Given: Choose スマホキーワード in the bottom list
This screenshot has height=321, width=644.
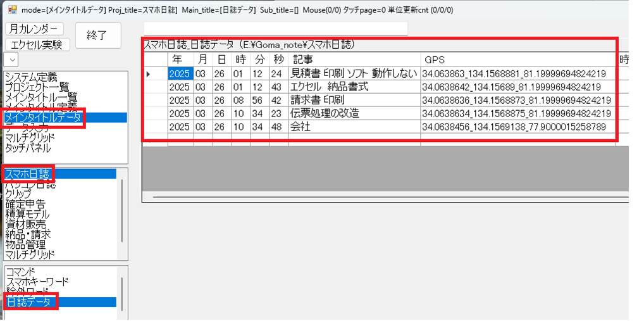Looking at the screenshot, I should [37, 282].
